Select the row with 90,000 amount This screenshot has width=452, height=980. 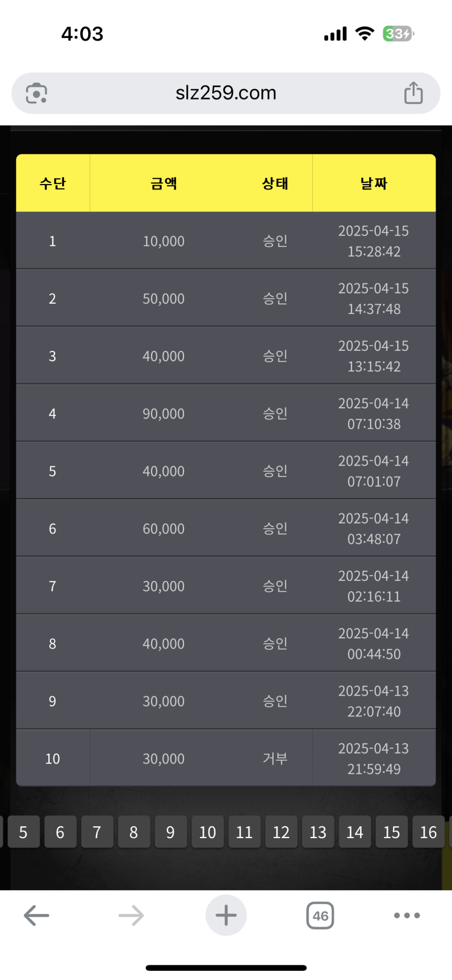click(163, 414)
